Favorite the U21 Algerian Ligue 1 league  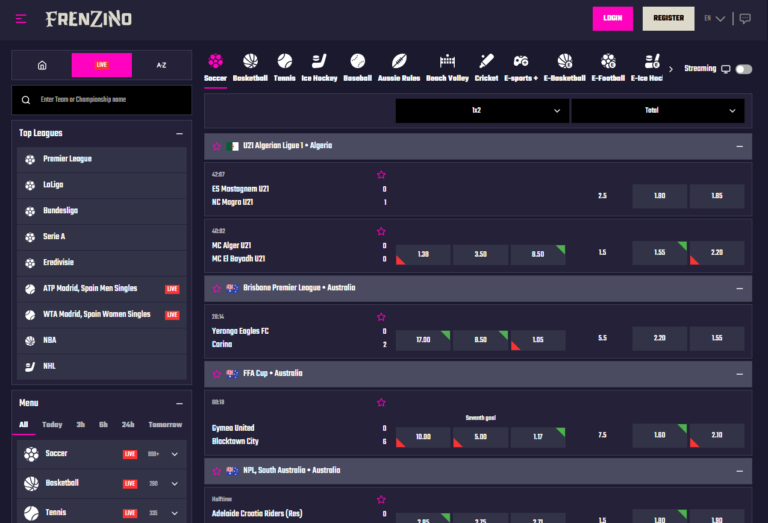[217, 146]
